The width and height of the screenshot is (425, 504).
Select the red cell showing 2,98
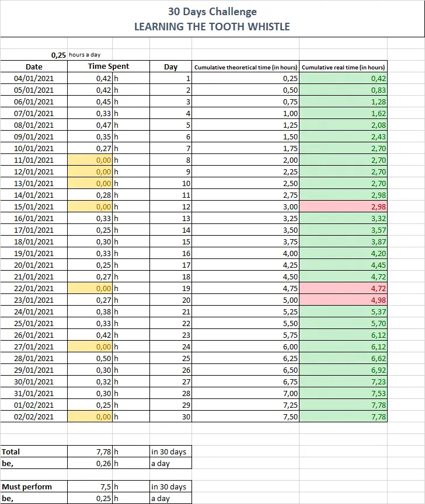(343, 206)
